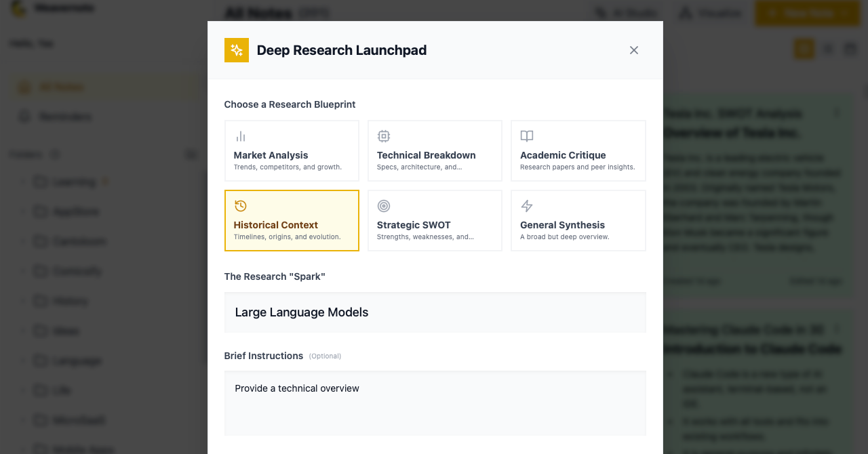Screen dimensions: 868x454
Task: Select the highlighted grid view icon
Action: 804,49
